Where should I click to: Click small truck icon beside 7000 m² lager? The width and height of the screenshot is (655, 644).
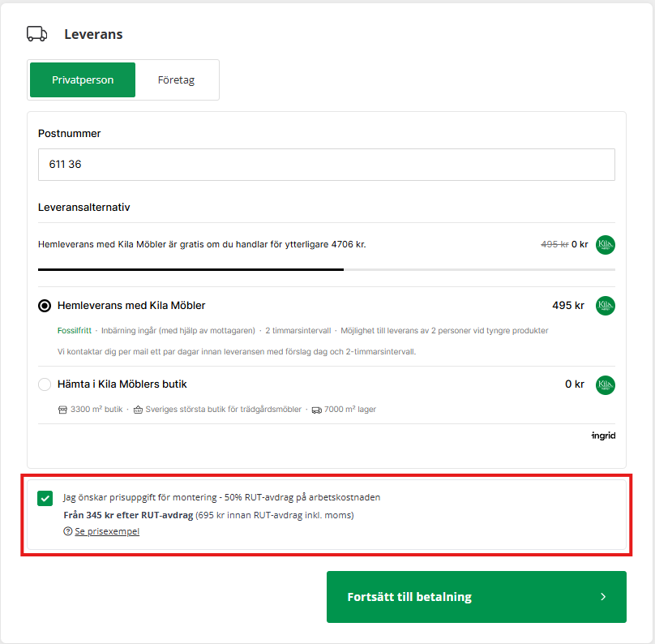(x=316, y=410)
